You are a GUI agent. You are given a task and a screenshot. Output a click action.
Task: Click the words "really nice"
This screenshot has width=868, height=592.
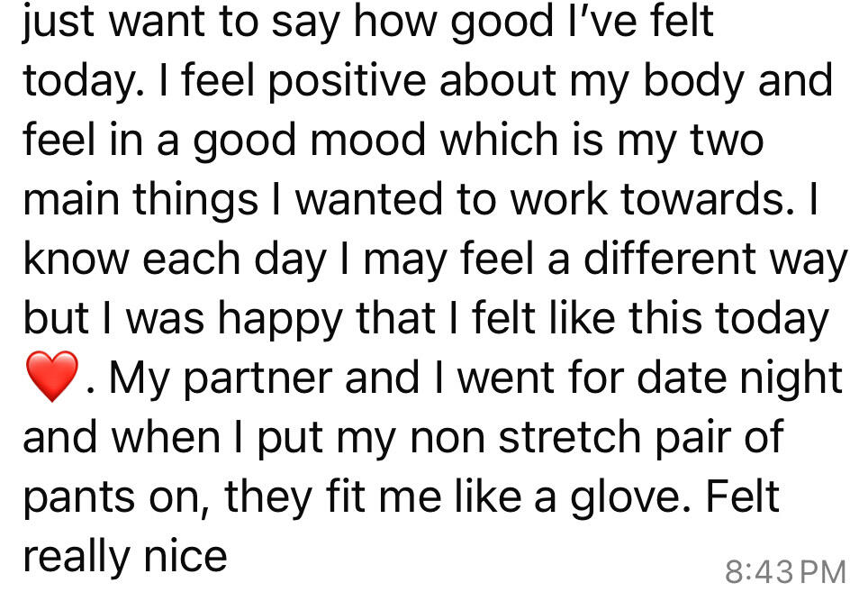(x=125, y=557)
